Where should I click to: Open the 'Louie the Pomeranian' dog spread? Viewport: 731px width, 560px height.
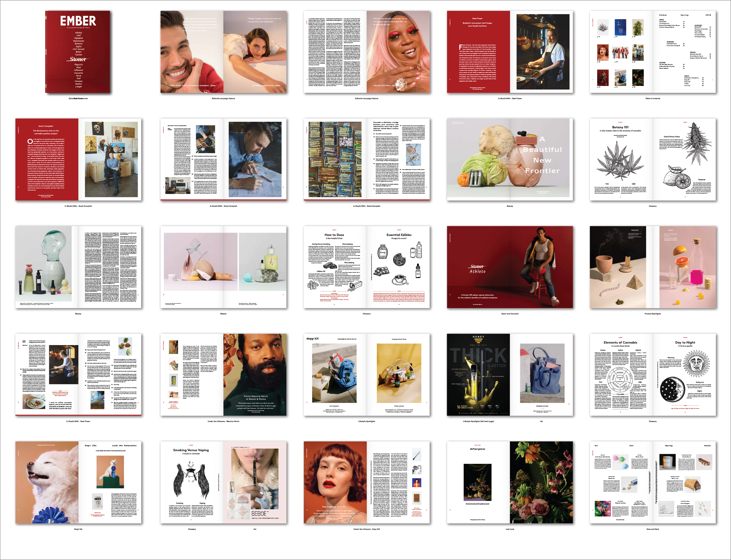pos(78,482)
